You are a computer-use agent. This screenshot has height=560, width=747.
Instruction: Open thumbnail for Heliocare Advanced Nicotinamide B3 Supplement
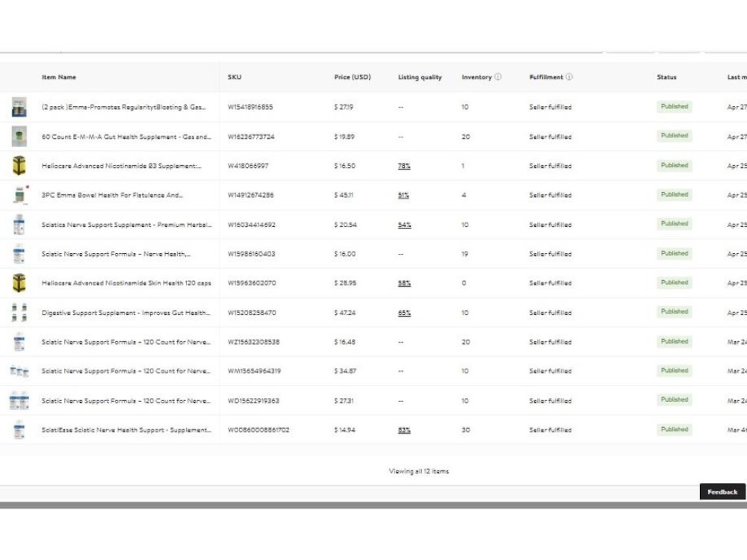tap(19, 166)
